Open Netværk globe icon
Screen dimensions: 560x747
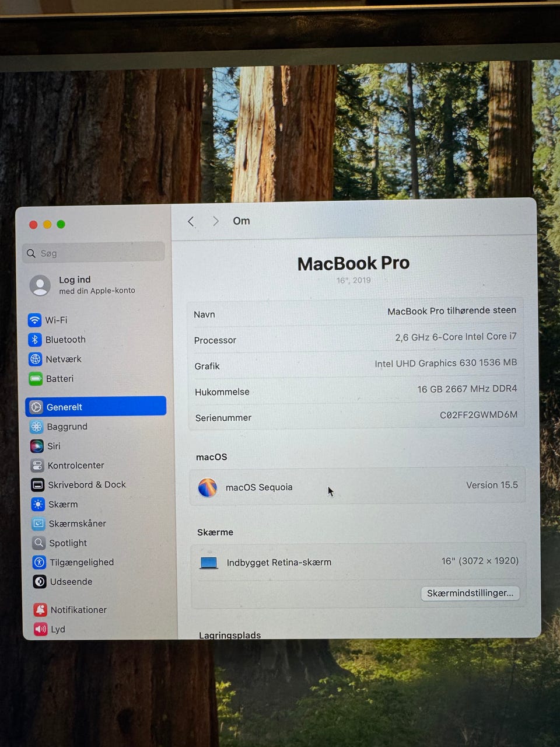pos(36,359)
